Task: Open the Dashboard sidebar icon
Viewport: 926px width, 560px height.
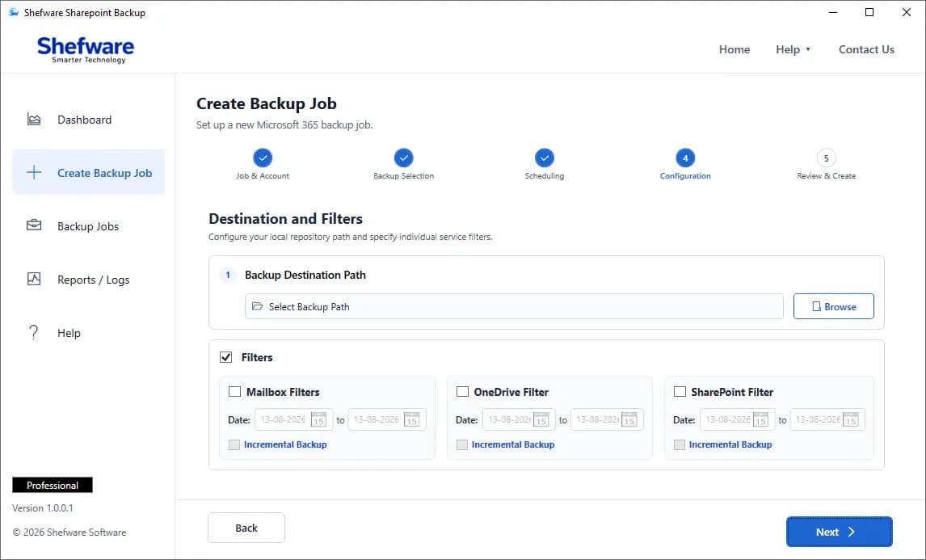Action: (x=34, y=120)
